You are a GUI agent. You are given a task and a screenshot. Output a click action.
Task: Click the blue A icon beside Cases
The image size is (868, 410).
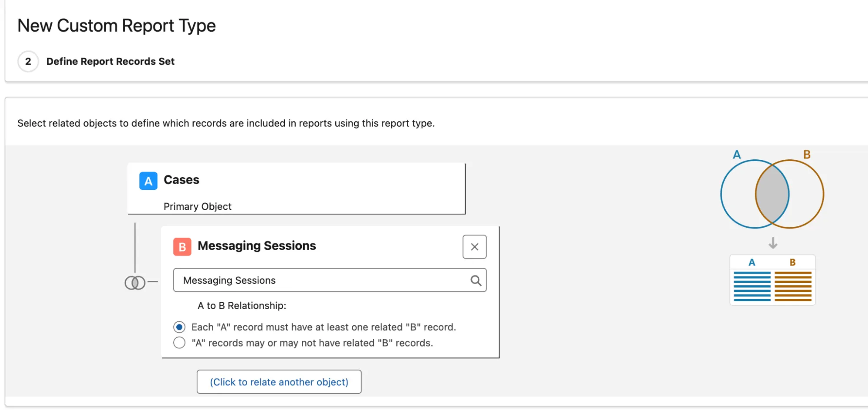coord(148,181)
